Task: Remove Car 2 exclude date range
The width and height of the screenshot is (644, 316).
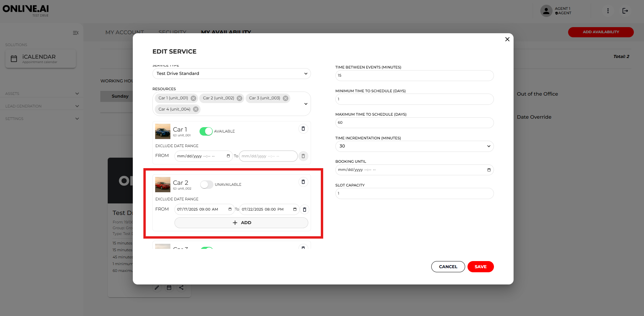Action: tap(304, 210)
